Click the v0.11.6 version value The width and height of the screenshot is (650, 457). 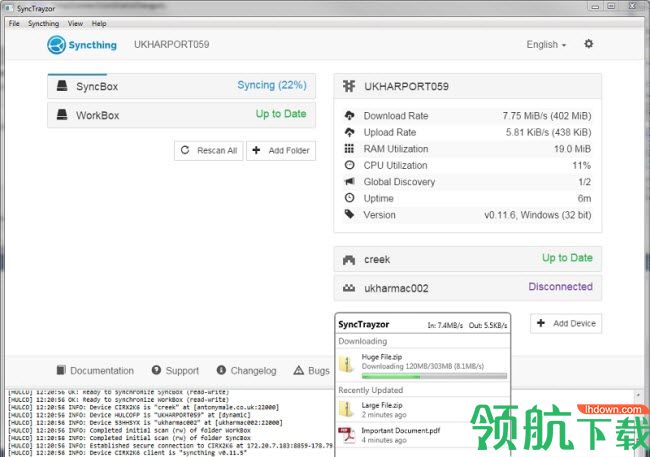[x=538, y=215]
